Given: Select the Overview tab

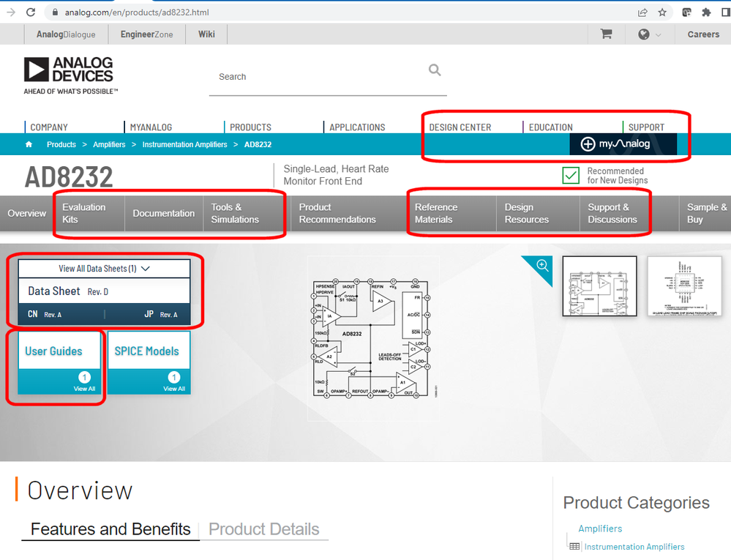Looking at the screenshot, I should [26, 214].
